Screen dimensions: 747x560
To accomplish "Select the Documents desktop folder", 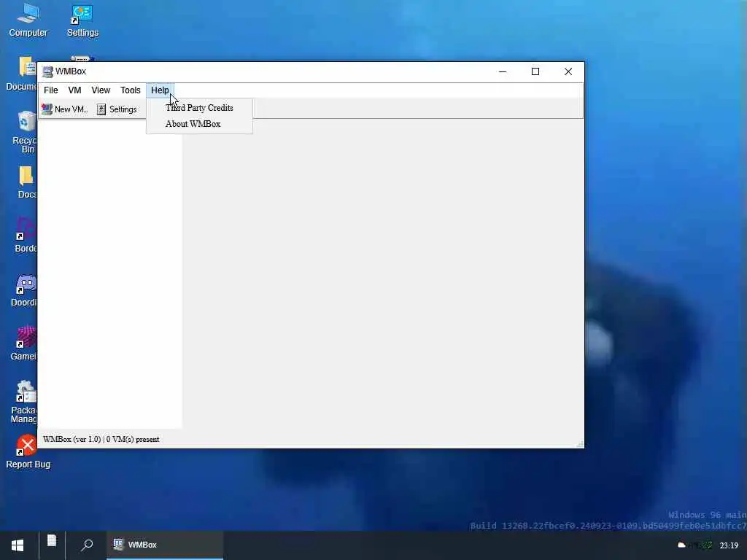I will click(21, 74).
